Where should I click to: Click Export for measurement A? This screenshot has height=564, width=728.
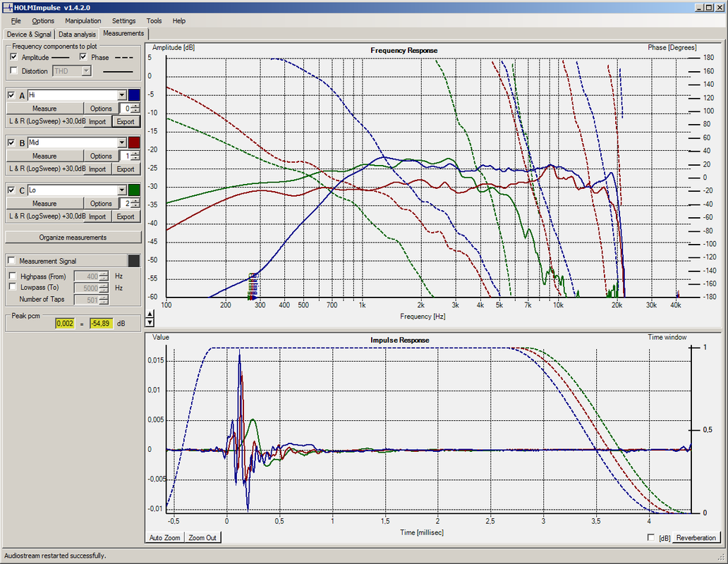click(126, 121)
